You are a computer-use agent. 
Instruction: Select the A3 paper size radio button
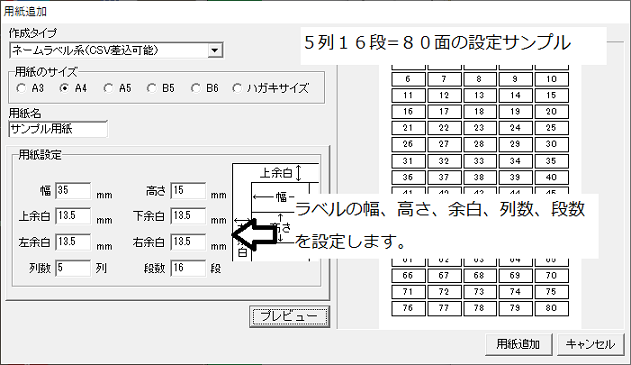21,88
